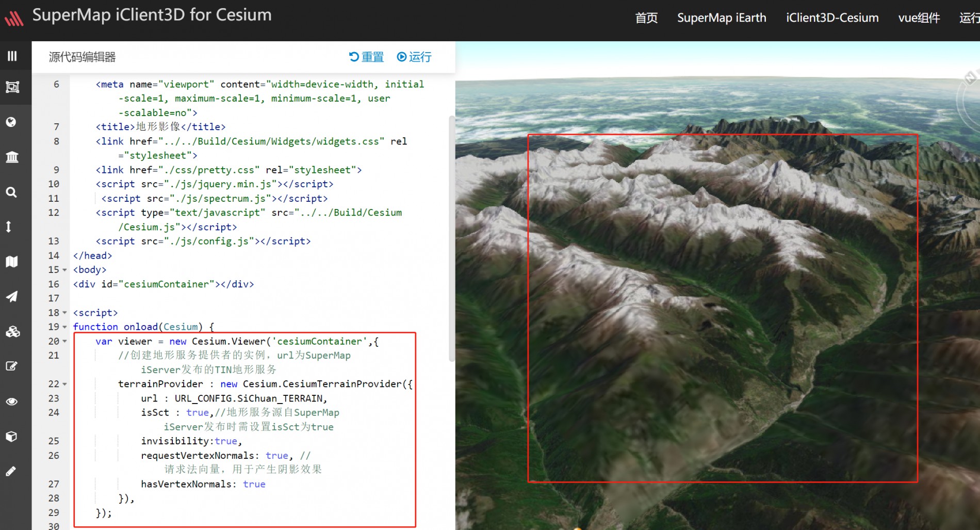Click the vertical double-arrow icon in the sidebar

[9, 227]
